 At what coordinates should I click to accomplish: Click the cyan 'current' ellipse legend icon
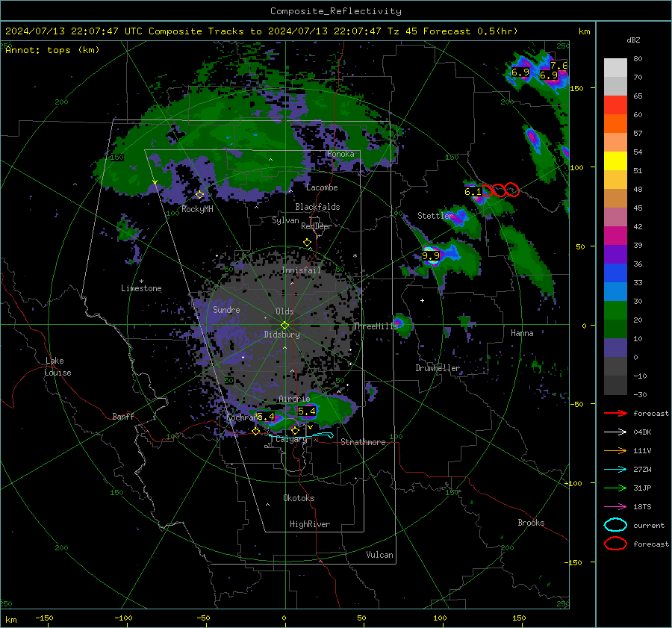pyautogui.click(x=615, y=525)
